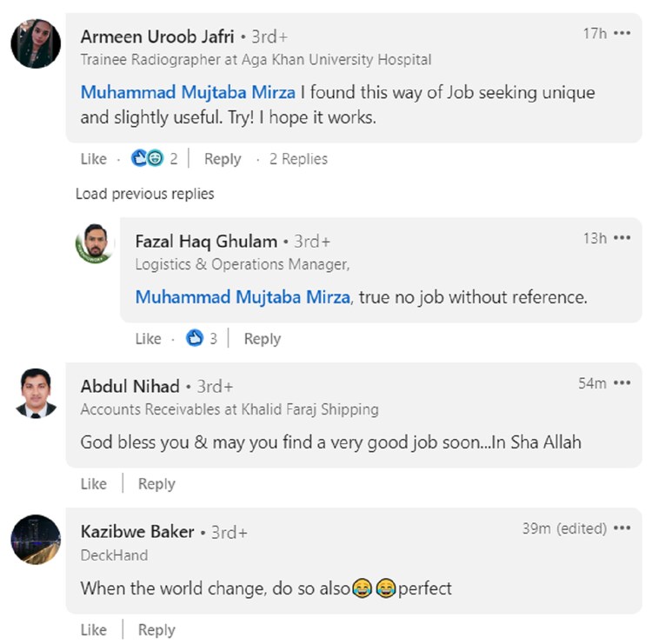Like Kazibwe Baker's comment
This screenshot has width=652, height=644.
point(94,630)
